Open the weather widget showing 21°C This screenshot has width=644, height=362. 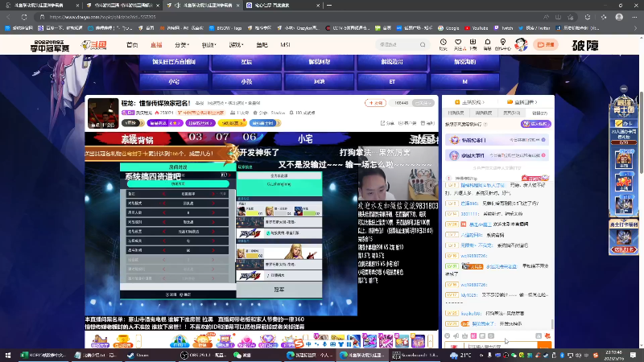pyautogui.click(x=460, y=356)
